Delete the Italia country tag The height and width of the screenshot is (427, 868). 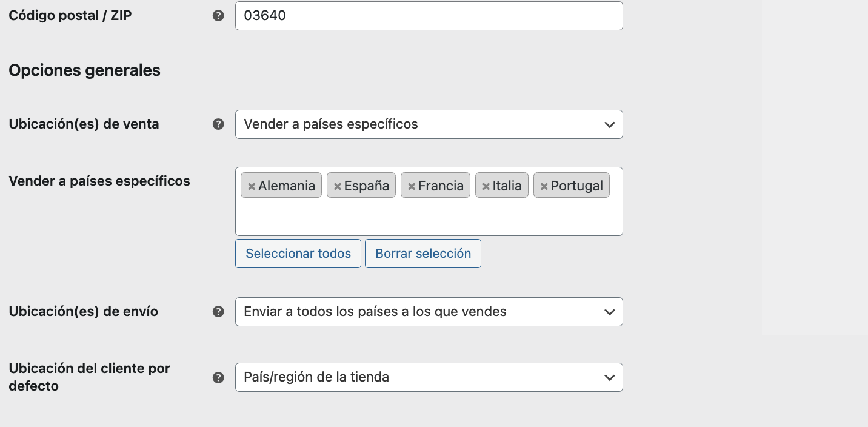(486, 186)
